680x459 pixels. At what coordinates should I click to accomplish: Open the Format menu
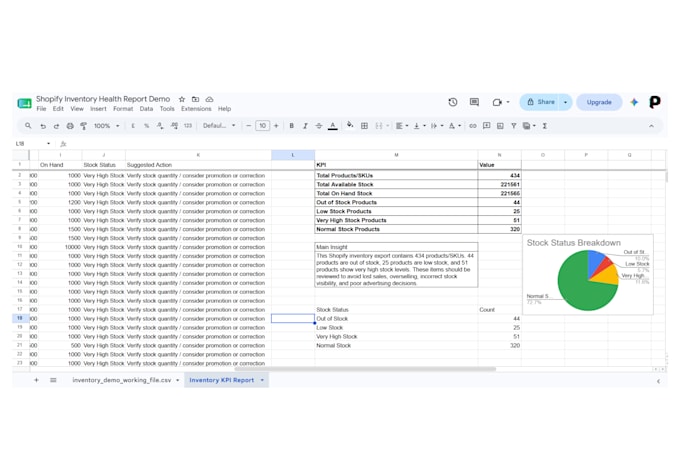point(123,109)
